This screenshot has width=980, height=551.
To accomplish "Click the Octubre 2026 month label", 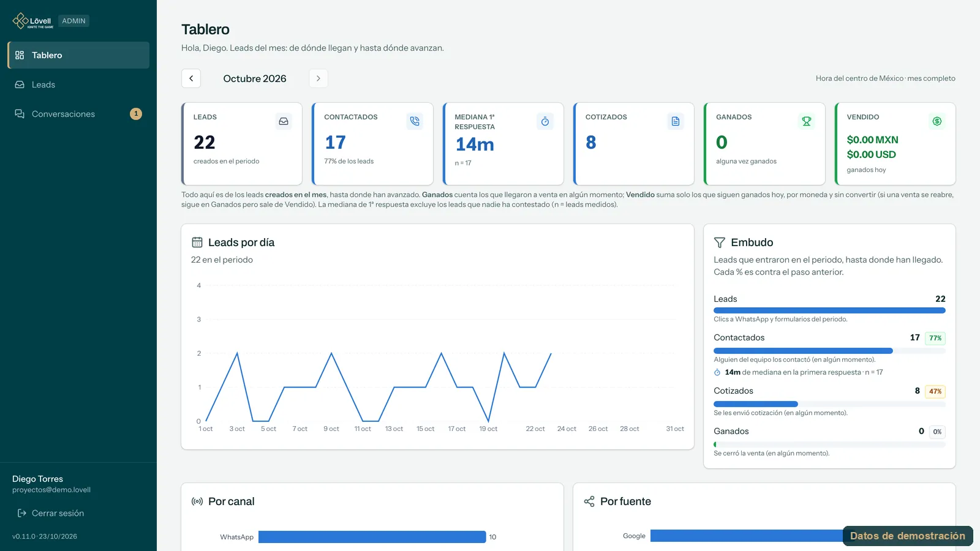I will [x=255, y=78].
